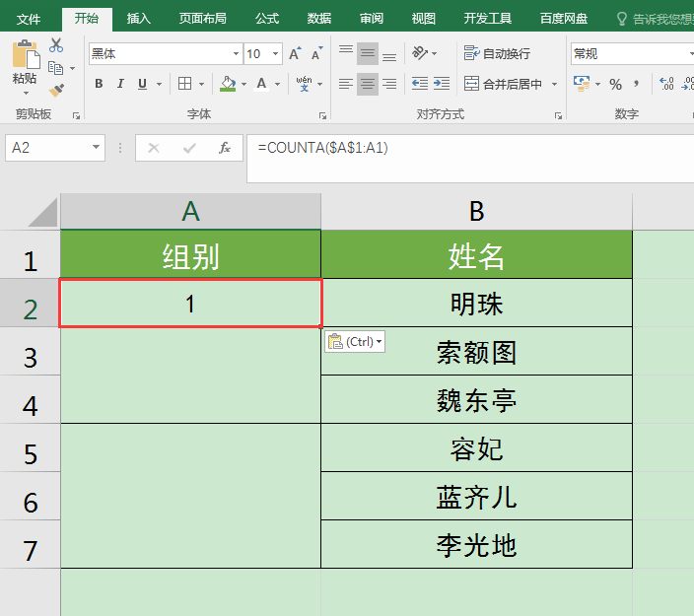694x616 pixels.
Task: Expand the font color dropdown arrow
Action: tap(277, 84)
